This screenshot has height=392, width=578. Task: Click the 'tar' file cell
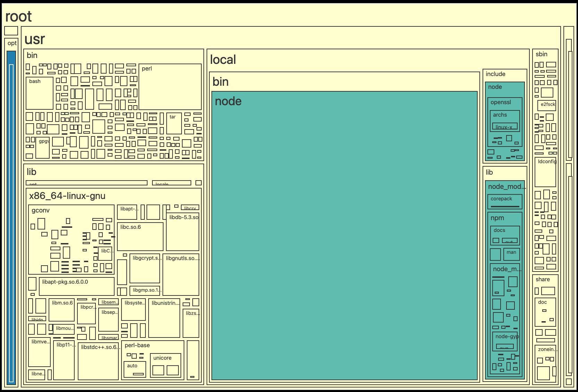point(174,123)
